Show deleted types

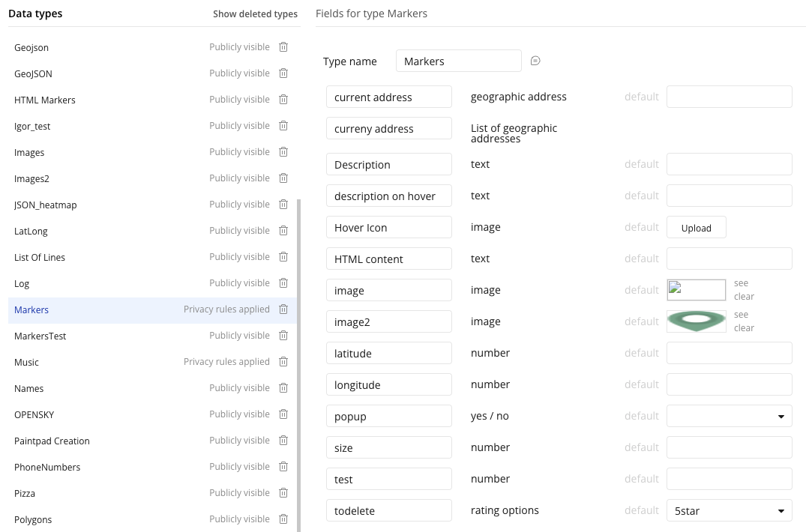[255, 14]
